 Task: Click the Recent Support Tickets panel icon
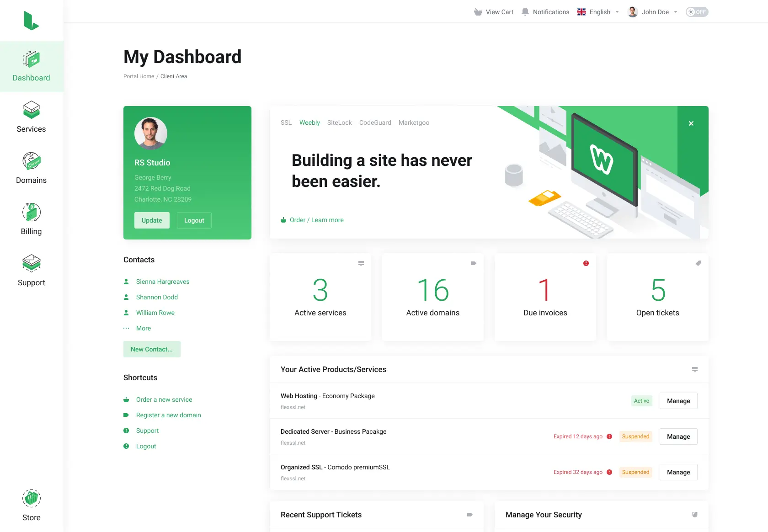469,515
